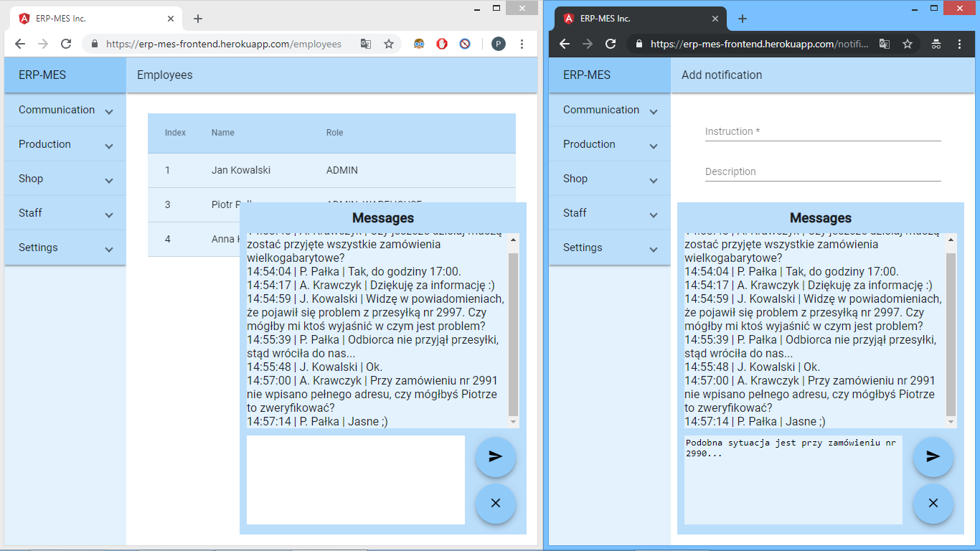Select the ERP-MES Inc. tab in the incognito window
This screenshot has width=980, height=551.
[641, 19]
